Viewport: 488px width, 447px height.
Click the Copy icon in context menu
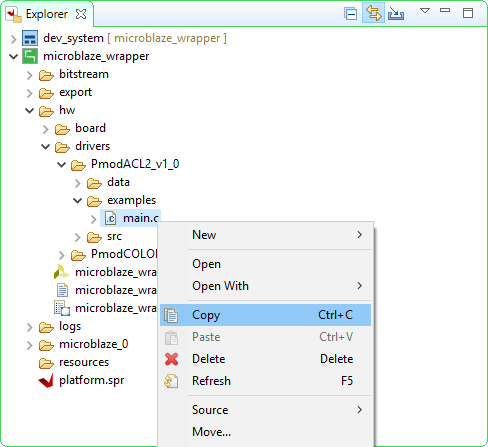[x=171, y=315]
